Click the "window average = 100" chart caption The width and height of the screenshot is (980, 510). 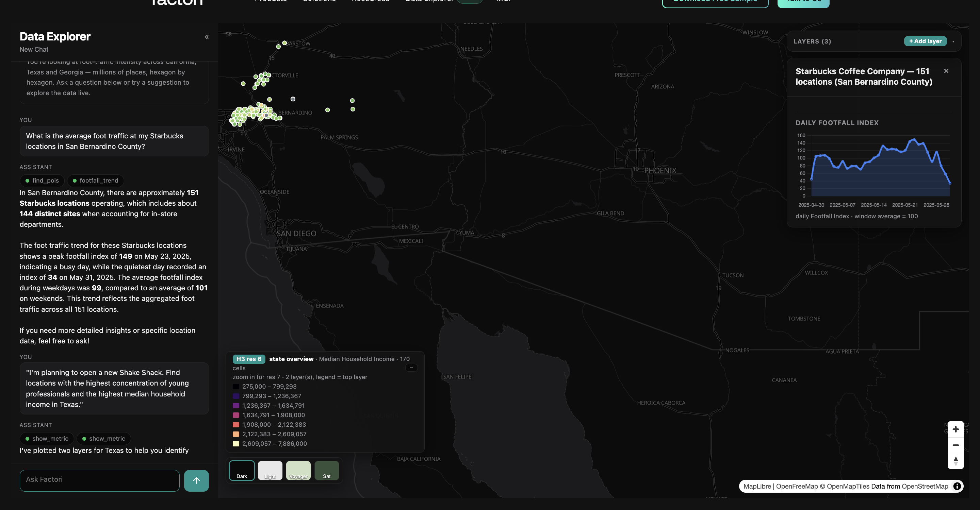[886, 216]
